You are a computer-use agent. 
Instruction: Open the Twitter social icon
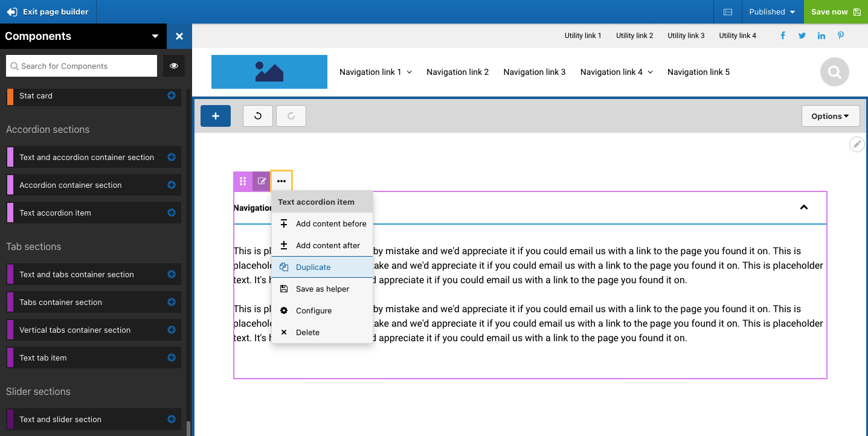pos(802,36)
